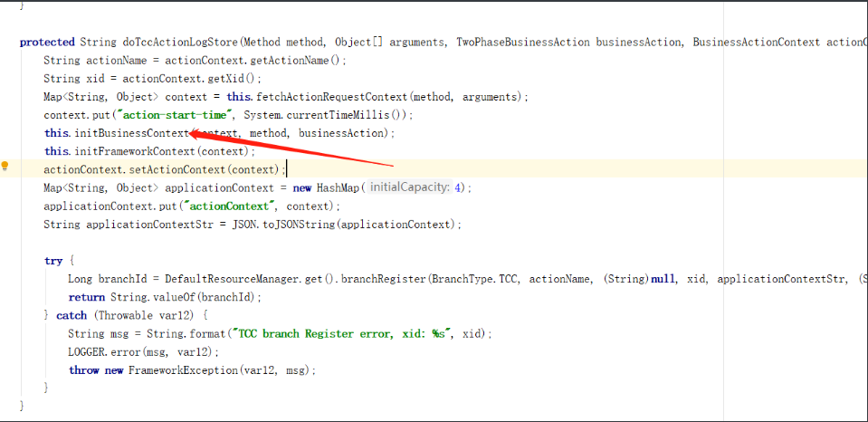Viewport: 868px width, 422px height.
Task: Click BranchType.TCC argument
Action: pos(474,279)
